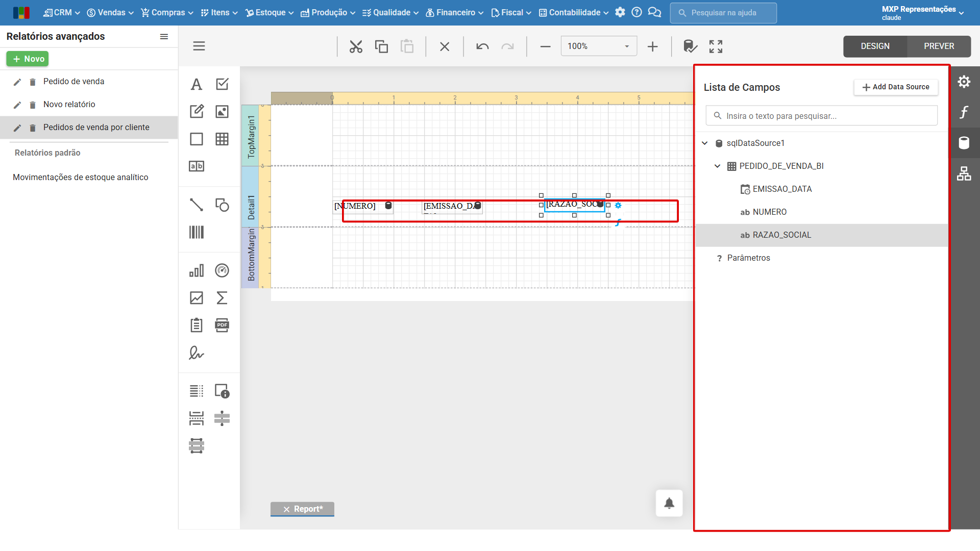Open the Expressions function panel

tap(964, 112)
